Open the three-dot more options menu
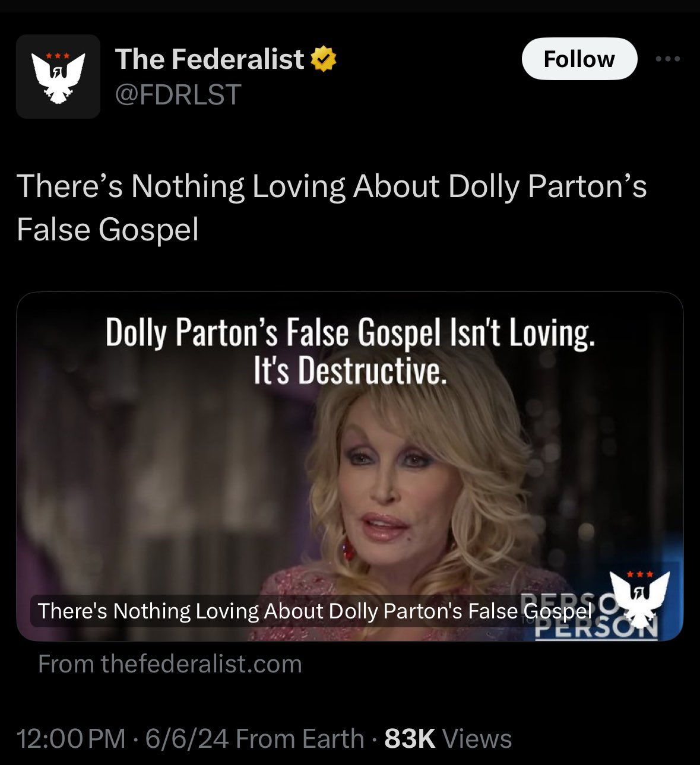The image size is (700, 765). tap(668, 59)
